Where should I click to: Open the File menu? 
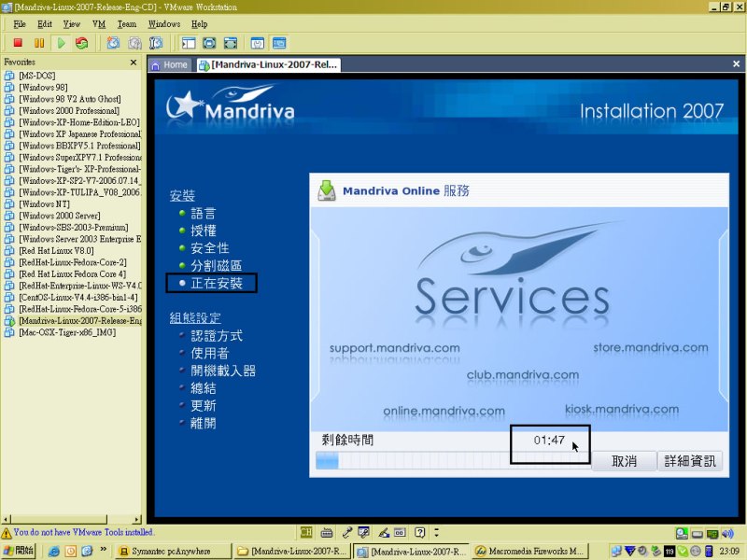click(x=20, y=24)
